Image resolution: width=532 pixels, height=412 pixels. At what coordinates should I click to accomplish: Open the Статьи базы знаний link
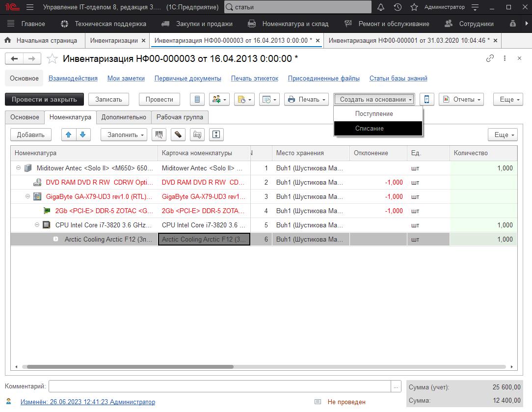(398, 78)
